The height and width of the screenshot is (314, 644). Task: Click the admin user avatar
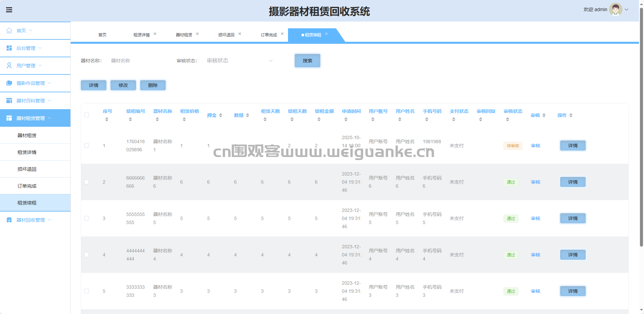[x=615, y=9]
